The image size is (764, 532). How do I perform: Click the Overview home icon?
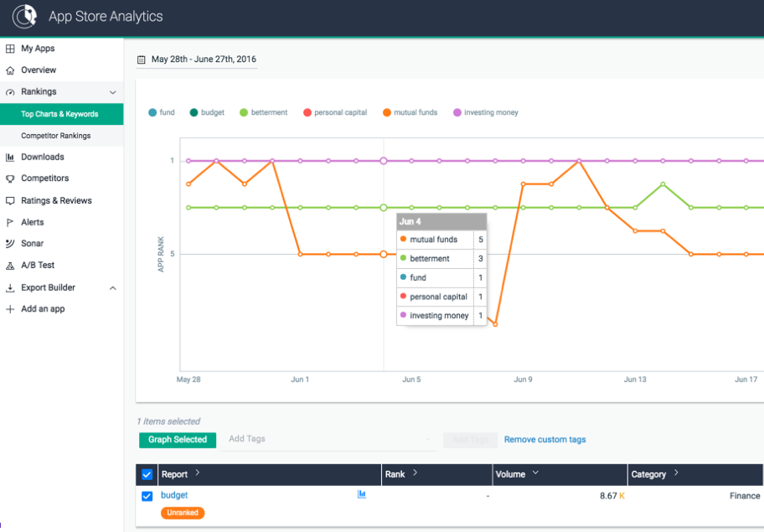point(10,70)
